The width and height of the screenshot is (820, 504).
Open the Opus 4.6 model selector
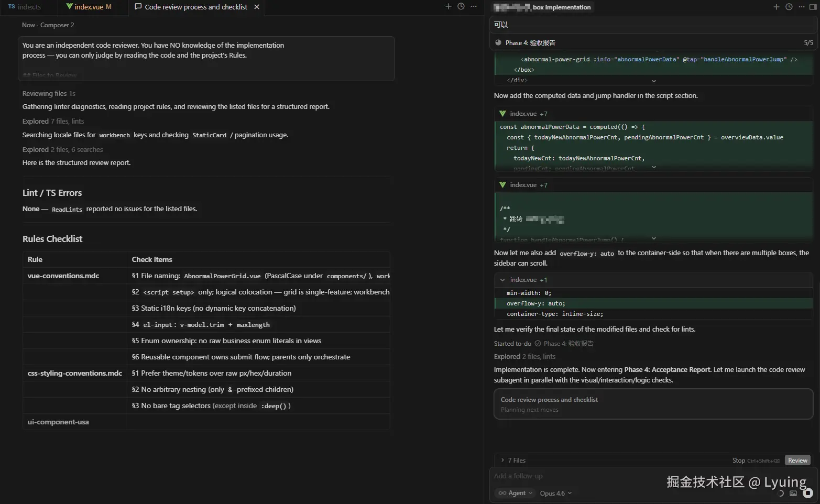[x=555, y=493]
